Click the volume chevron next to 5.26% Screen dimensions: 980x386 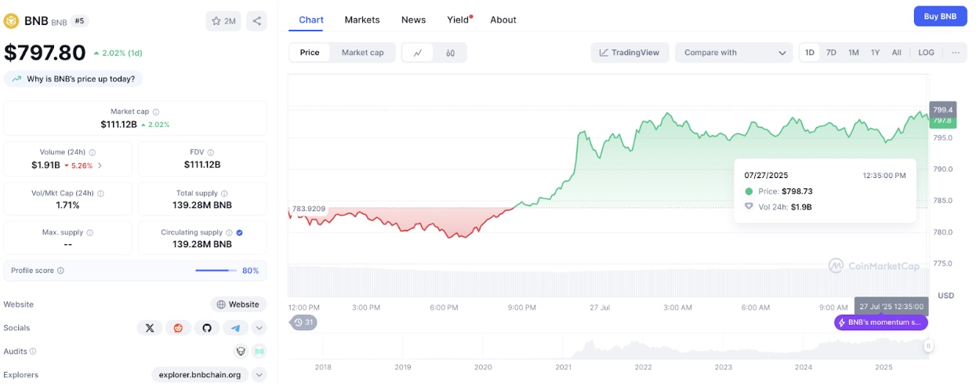click(100, 166)
